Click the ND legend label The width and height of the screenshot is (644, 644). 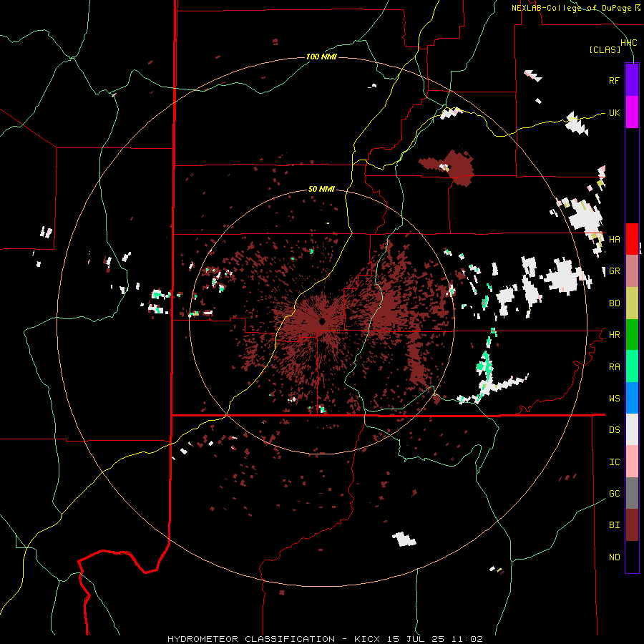614,557
